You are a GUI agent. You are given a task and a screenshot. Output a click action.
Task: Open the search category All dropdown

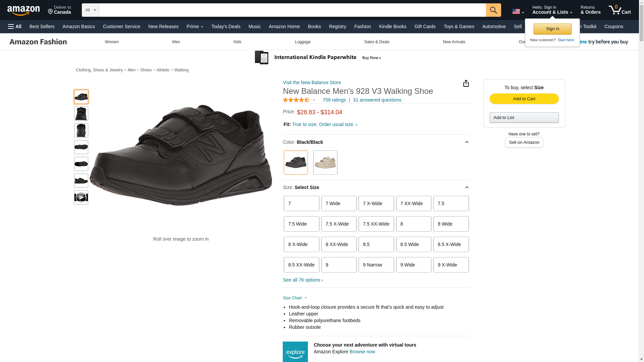pyautogui.click(x=90, y=10)
